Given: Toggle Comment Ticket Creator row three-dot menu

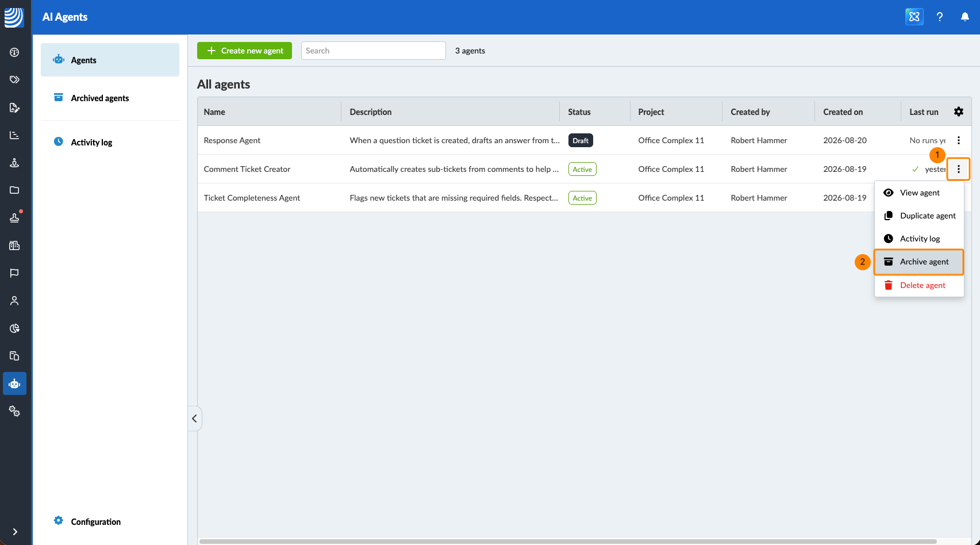Looking at the screenshot, I should coord(959,169).
